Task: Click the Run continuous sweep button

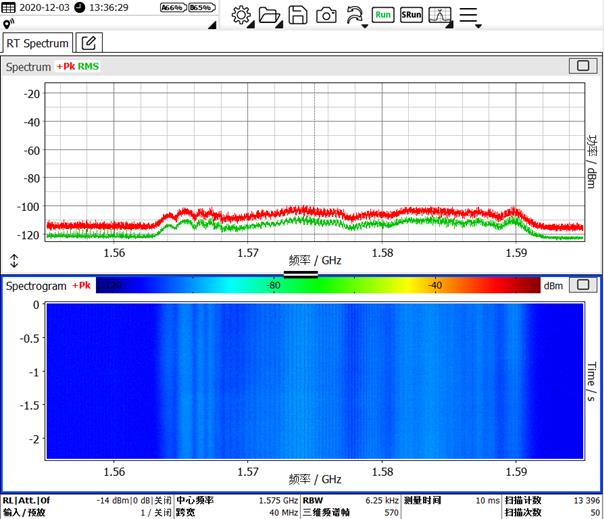Action: [x=382, y=15]
